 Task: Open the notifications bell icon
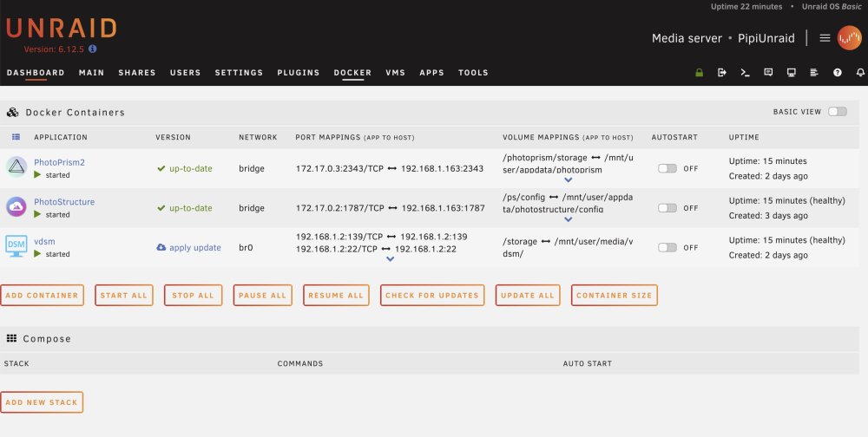pyautogui.click(x=860, y=73)
